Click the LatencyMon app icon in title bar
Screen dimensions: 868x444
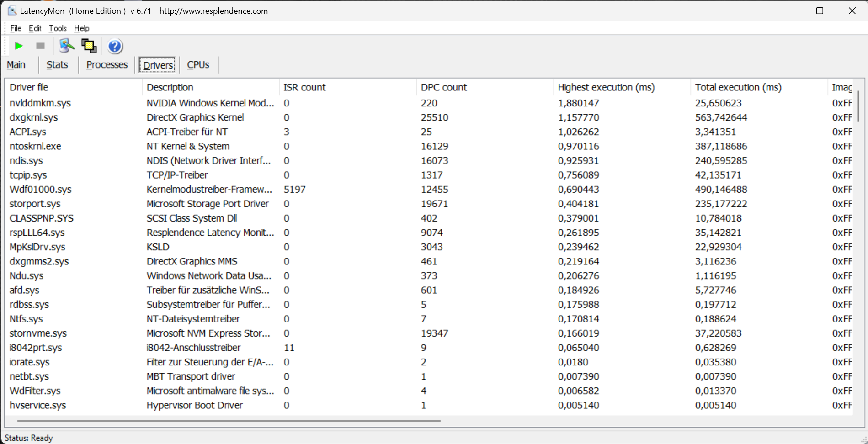click(x=12, y=11)
